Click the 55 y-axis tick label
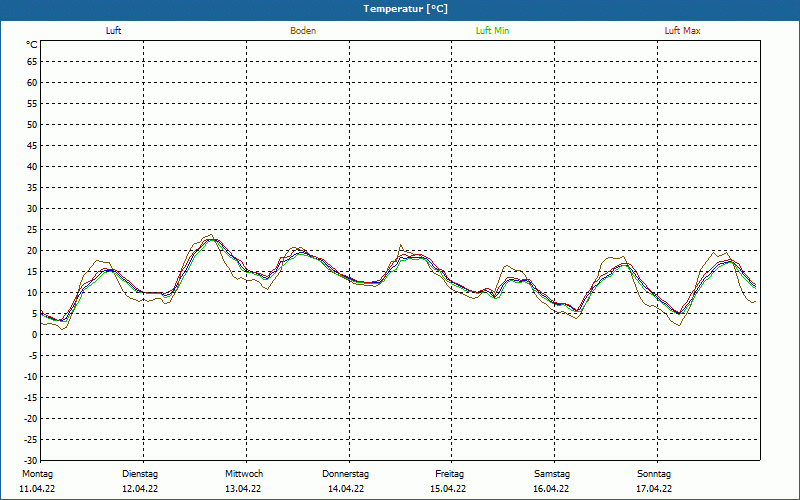This screenshot has height=500, width=800. [32, 104]
